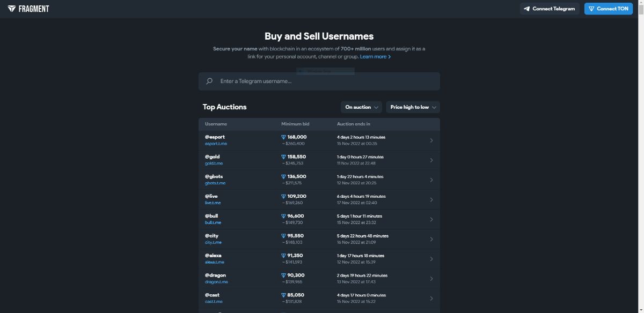The image size is (644, 313).
Task: Click the TON icon beside 168,000 bid
Action: (x=284, y=137)
